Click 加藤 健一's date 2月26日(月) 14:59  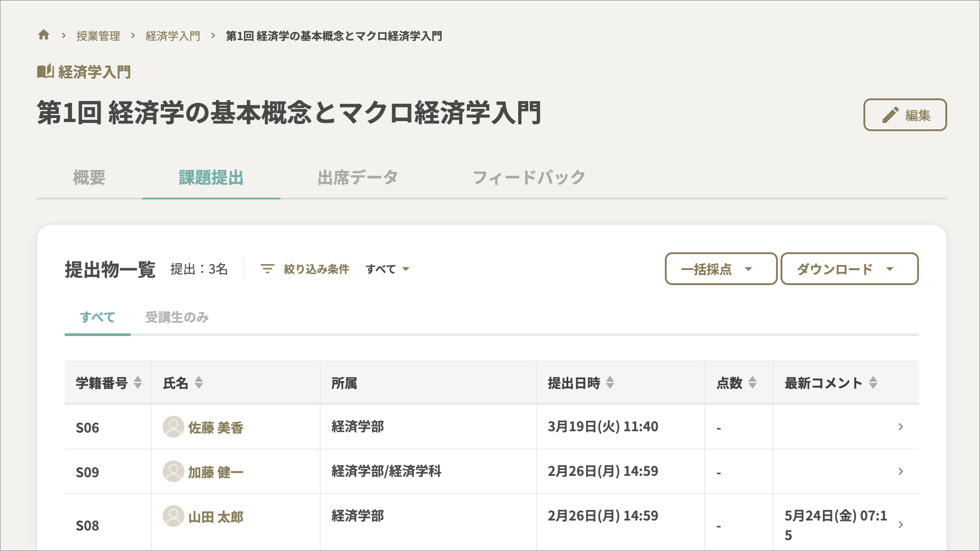603,471
